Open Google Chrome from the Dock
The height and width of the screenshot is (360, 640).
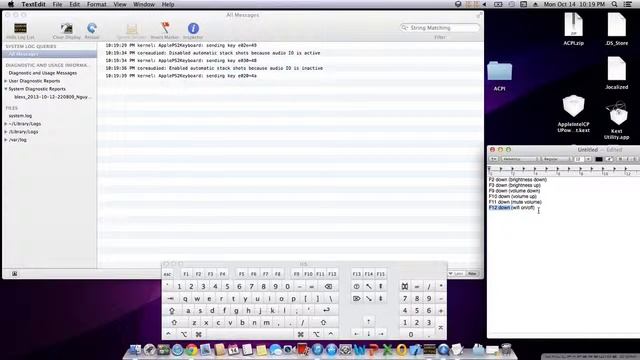191,349
